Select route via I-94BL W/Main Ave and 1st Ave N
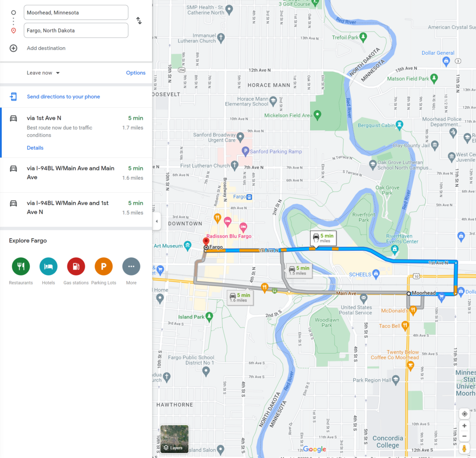 click(76, 210)
